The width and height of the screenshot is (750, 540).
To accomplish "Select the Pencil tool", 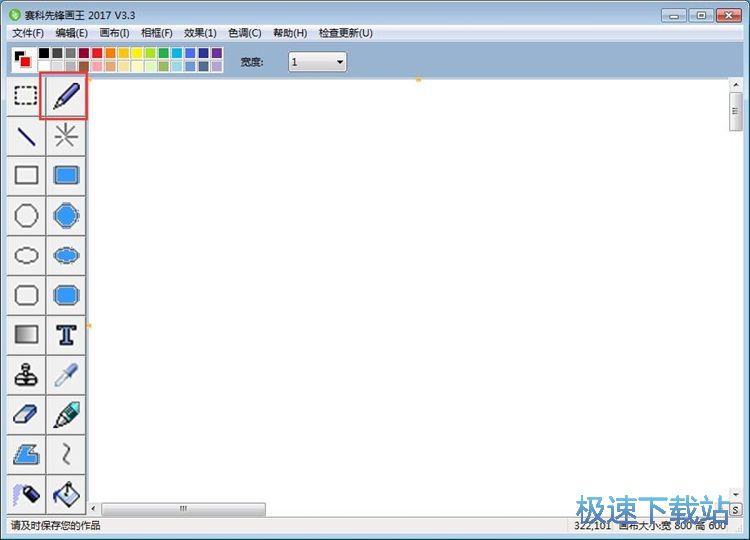I will 66,96.
